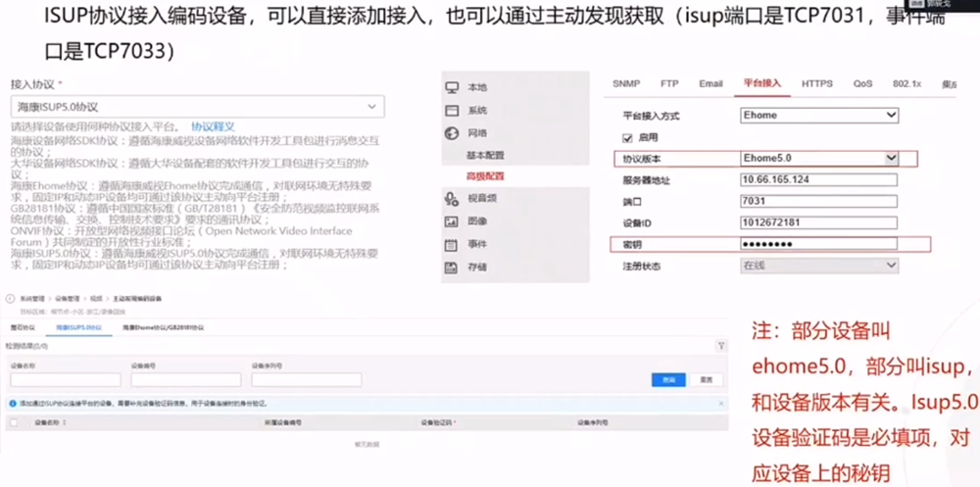Click the 设备编号 search input

point(185,380)
